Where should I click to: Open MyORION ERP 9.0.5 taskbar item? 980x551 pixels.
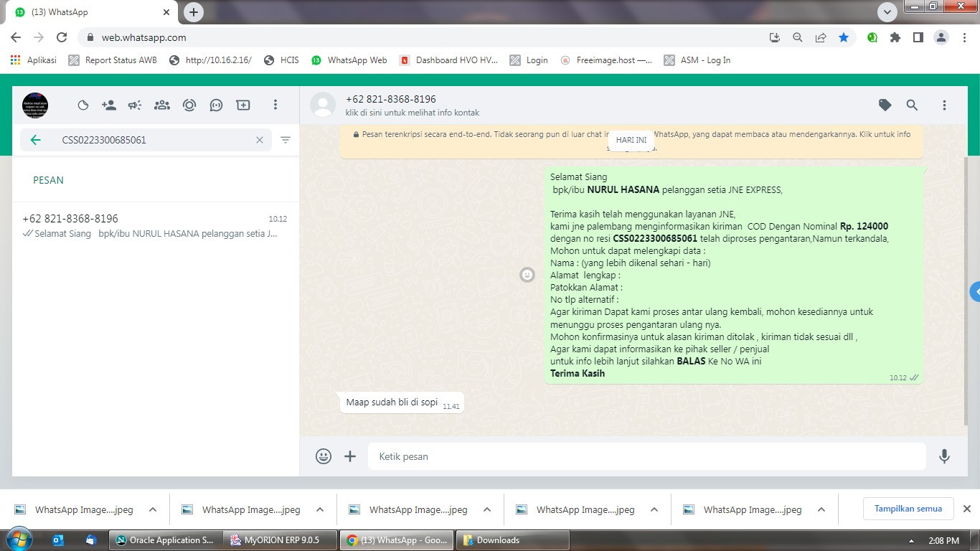(x=281, y=540)
